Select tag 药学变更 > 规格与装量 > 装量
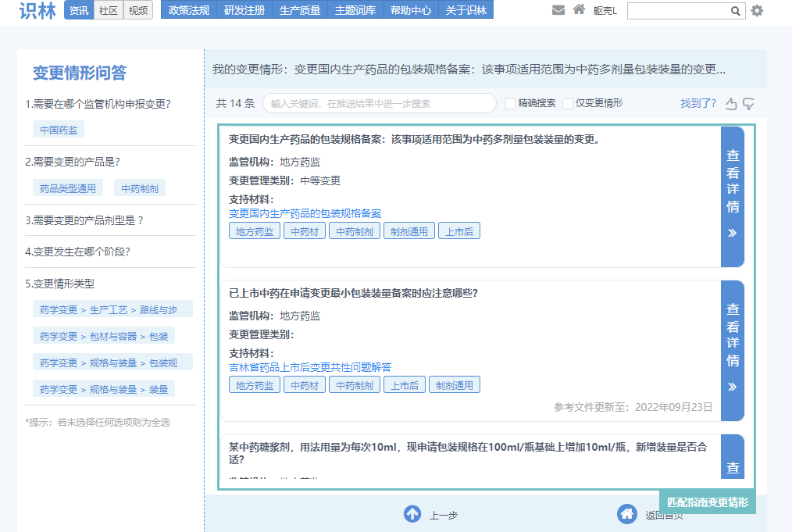The image size is (792, 532). (x=104, y=389)
